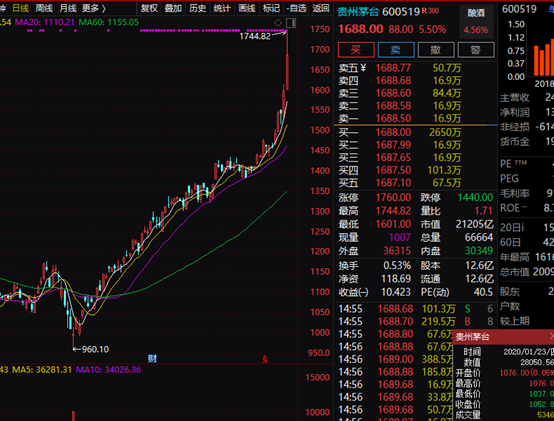Toggle the side panel square icon
Screen dimensions: 554x421
pos(291,23)
